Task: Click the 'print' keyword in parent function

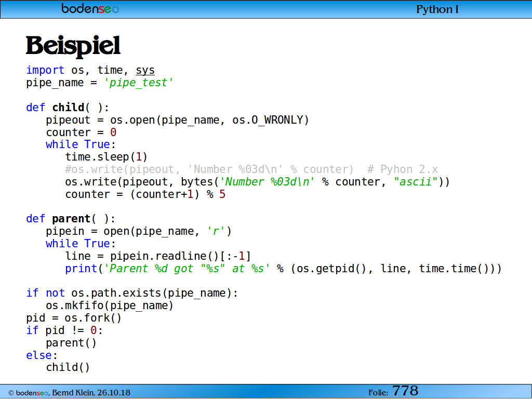Action: click(81, 269)
